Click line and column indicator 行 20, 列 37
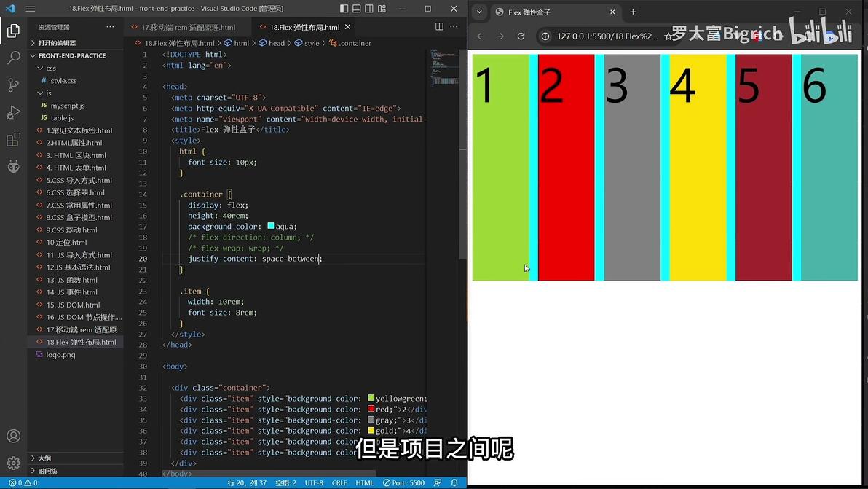The width and height of the screenshot is (868, 489). click(x=247, y=483)
